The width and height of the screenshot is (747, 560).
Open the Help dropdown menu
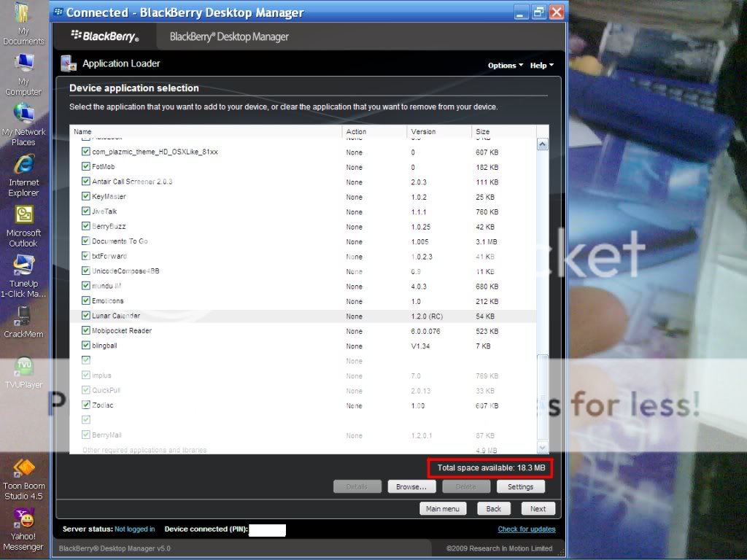click(540, 65)
